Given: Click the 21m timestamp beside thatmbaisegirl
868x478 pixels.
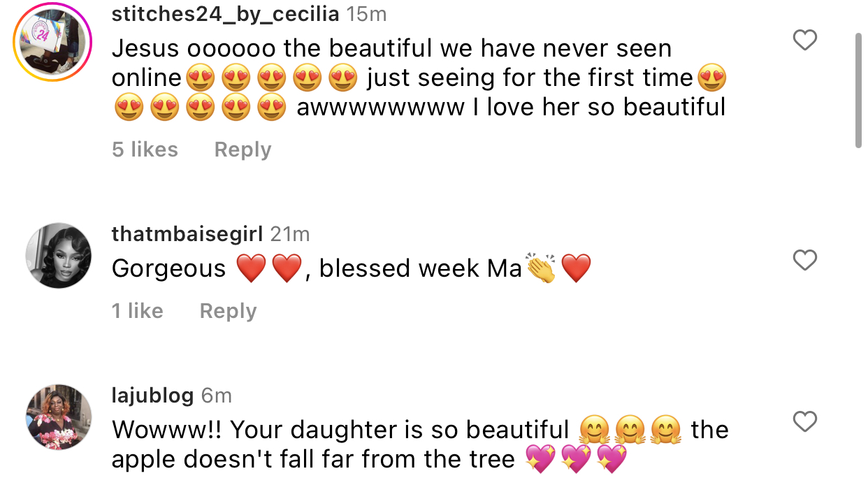Looking at the screenshot, I should (x=289, y=234).
